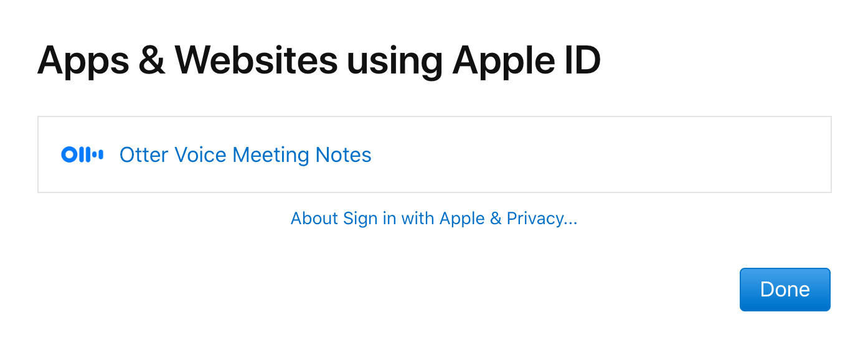Click the icon beside Otter Voice Meeting Notes
The width and height of the screenshot is (868, 350).
click(x=82, y=155)
